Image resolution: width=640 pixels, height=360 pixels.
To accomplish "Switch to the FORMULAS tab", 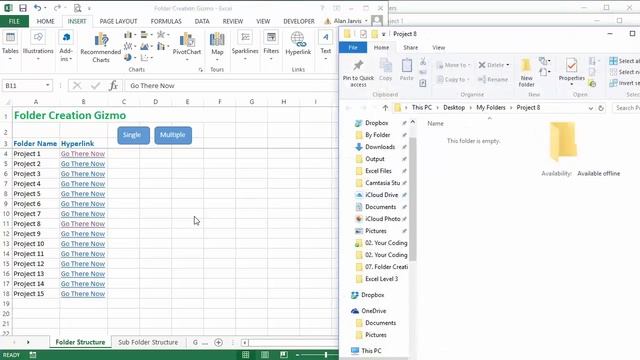I will tap(166, 21).
